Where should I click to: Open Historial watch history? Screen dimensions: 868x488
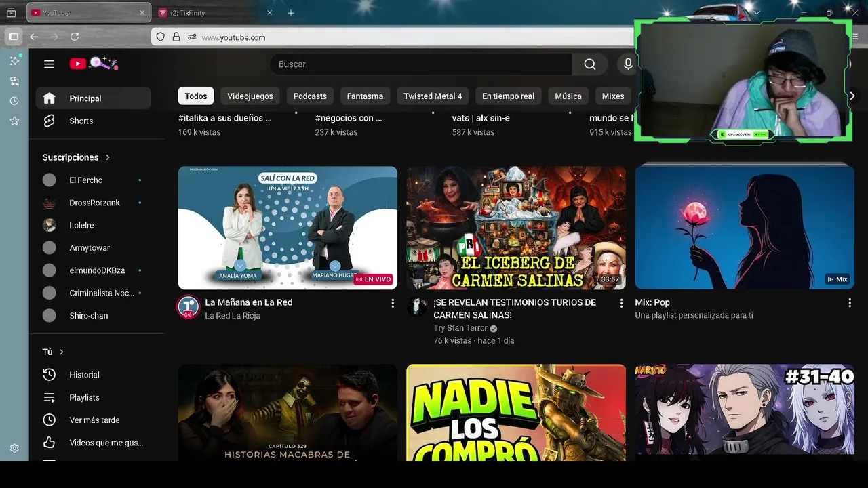click(94, 375)
